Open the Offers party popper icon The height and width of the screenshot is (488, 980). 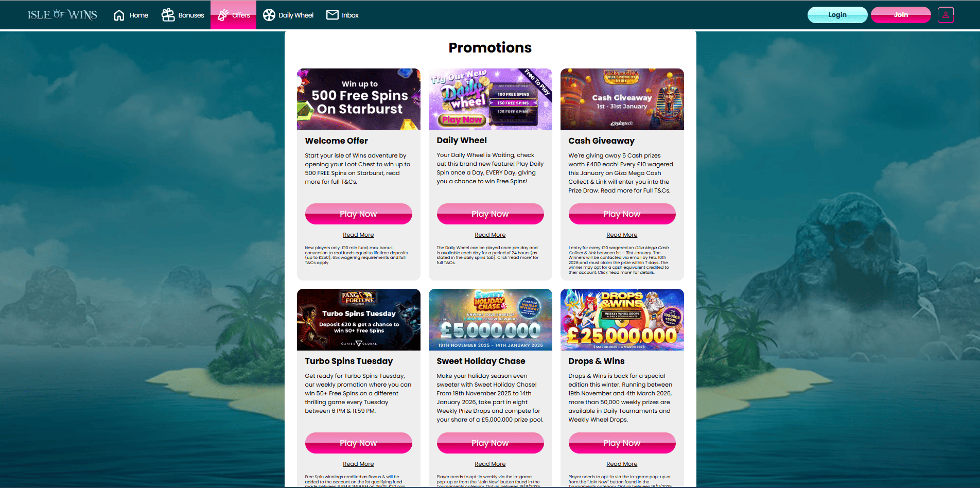[223, 15]
